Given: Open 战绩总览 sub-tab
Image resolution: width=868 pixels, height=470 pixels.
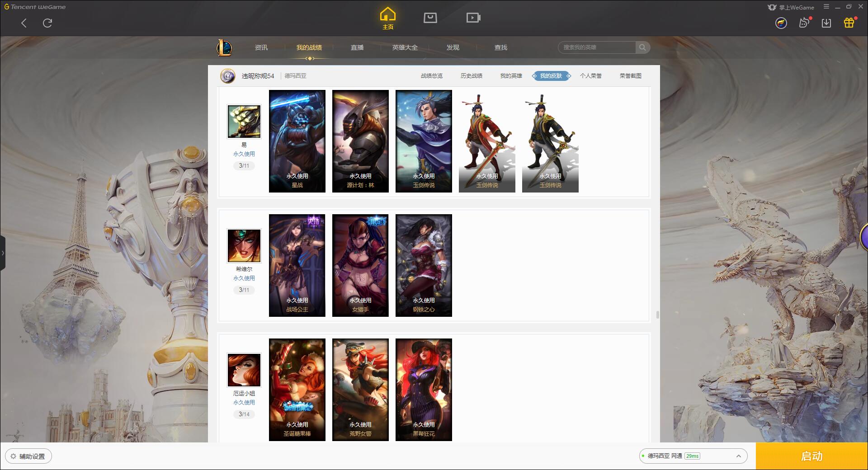Looking at the screenshot, I should tap(432, 76).
